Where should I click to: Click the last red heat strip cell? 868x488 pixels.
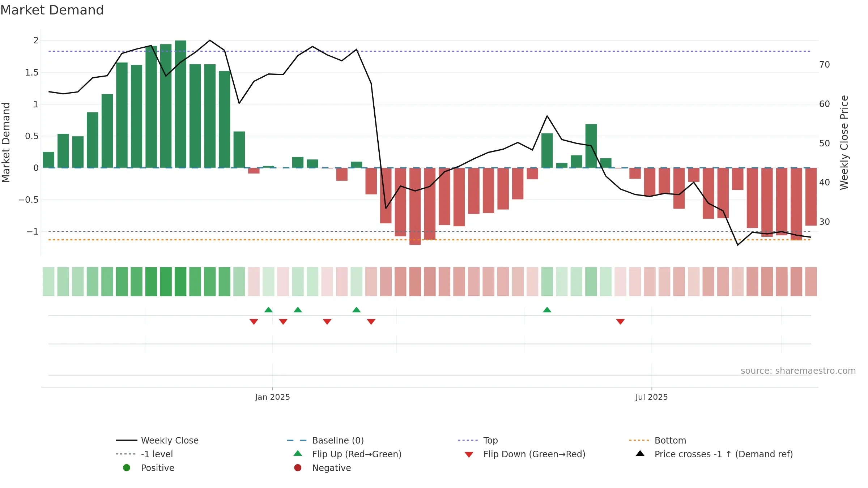pos(811,282)
